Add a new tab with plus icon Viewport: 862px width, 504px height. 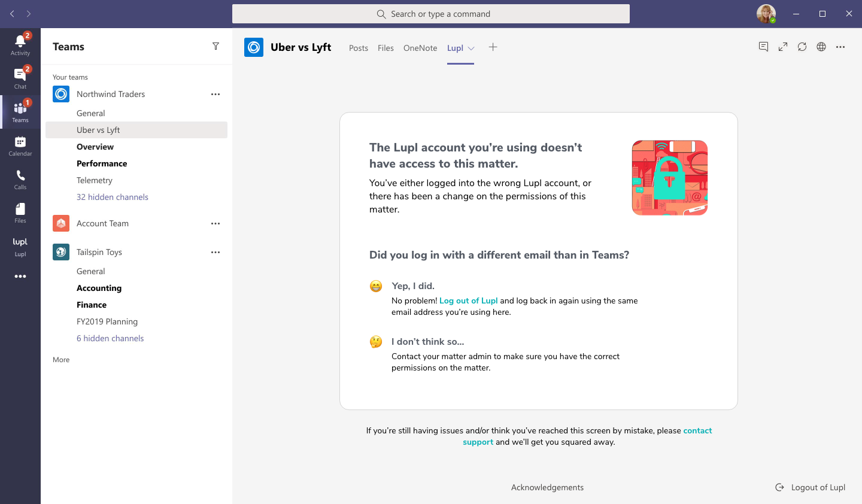493,47
